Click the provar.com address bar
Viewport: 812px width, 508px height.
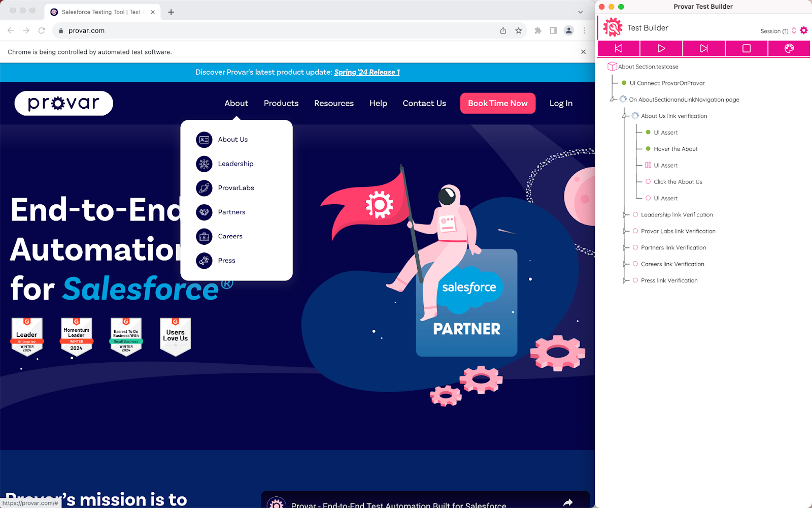click(274, 30)
